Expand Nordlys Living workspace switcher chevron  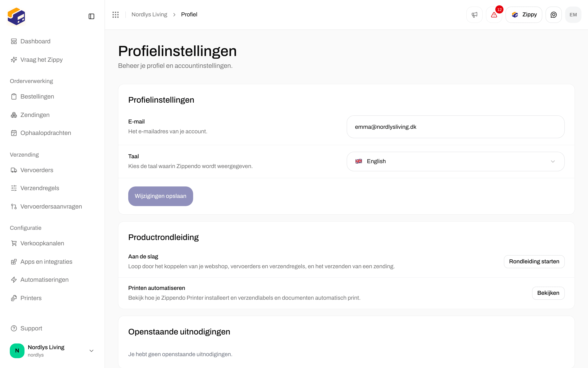point(91,351)
